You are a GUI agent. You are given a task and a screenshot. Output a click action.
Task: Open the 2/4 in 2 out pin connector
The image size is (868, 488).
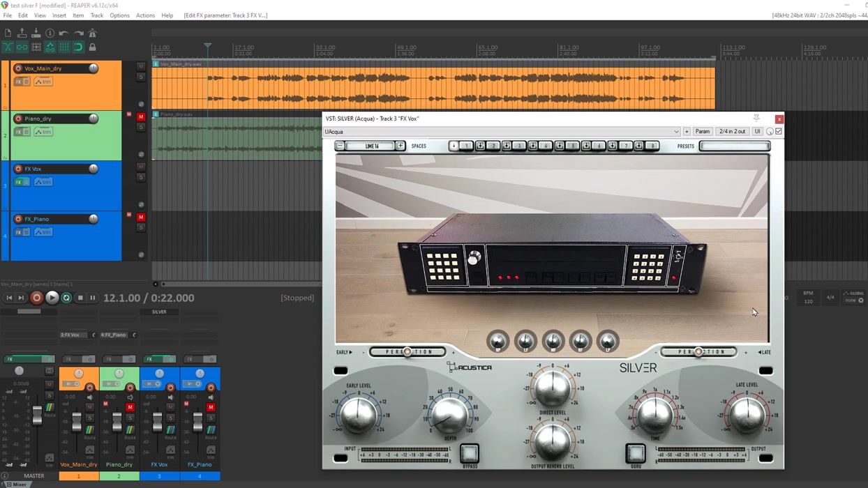[732, 131]
